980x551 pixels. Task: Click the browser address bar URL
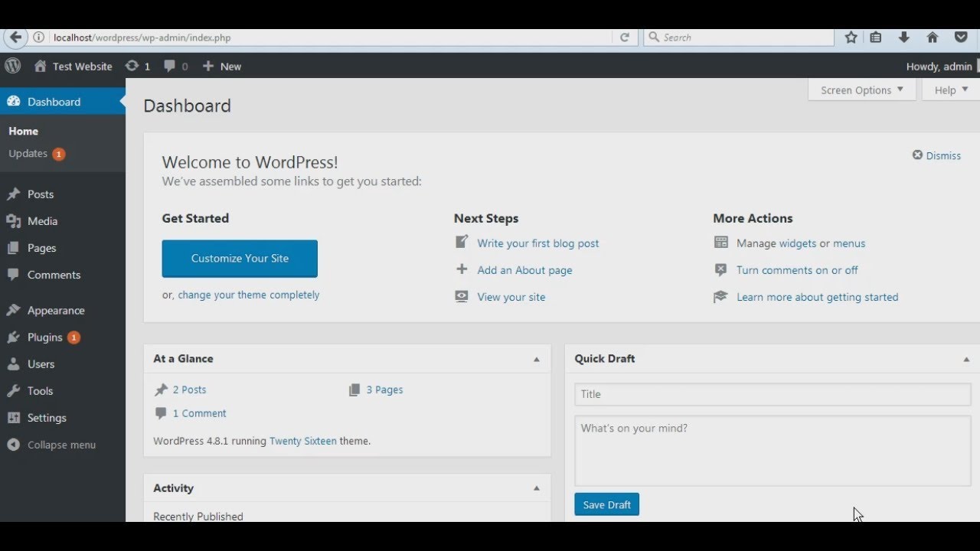point(142,37)
